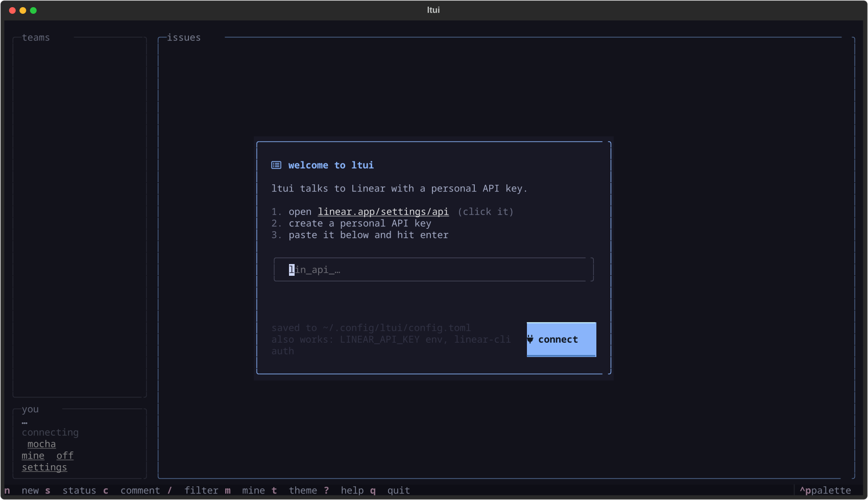Toggle the off link in you panel
The width and height of the screenshot is (868, 500).
click(65, 456)
